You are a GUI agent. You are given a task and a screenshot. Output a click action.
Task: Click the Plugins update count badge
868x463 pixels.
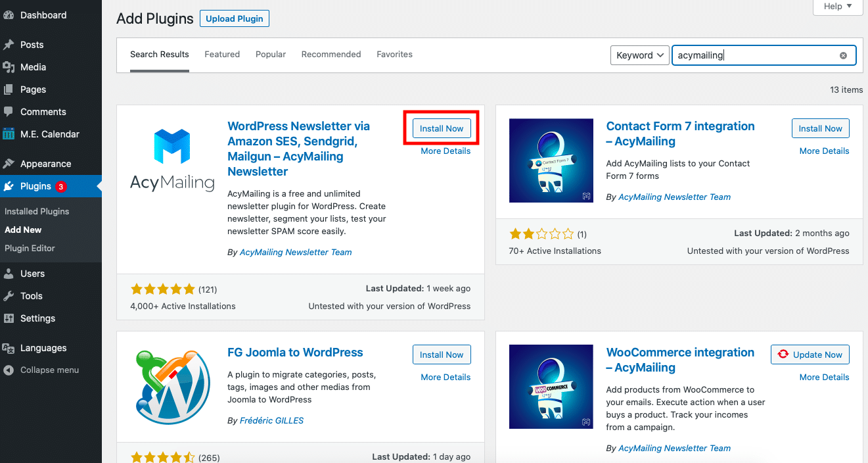coord(61,186)
